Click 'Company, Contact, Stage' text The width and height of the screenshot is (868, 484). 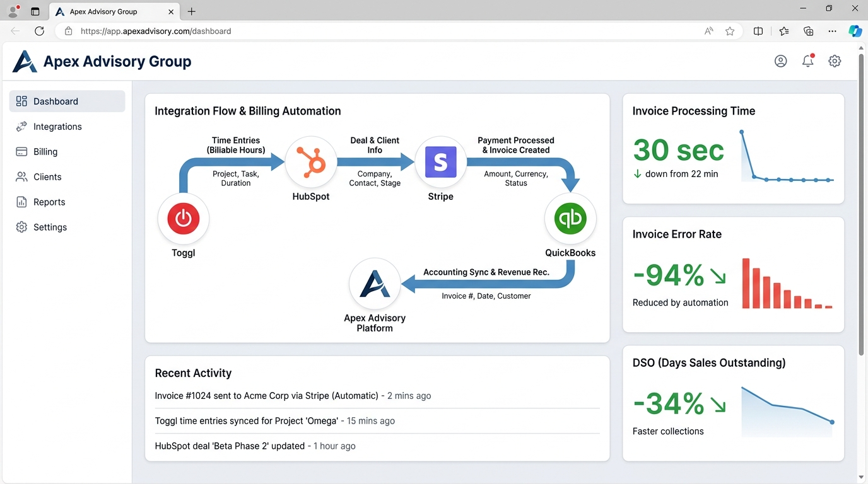375,178
